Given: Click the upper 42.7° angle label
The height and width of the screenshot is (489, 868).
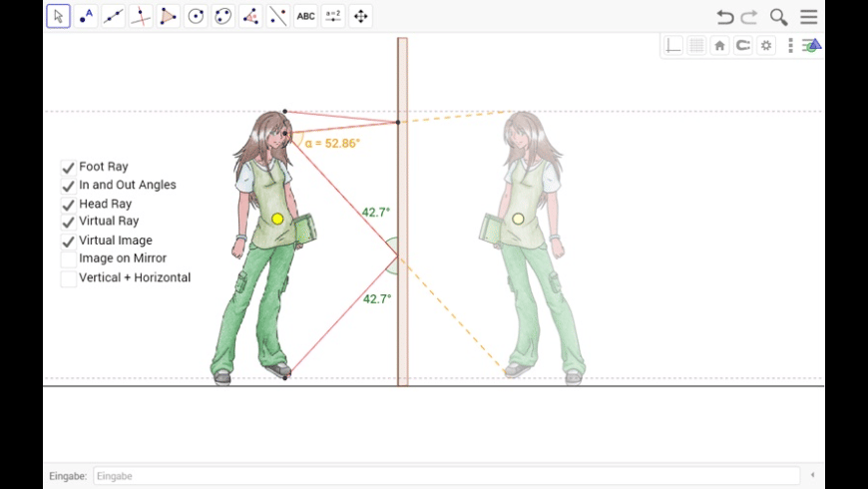Looking at the screenshot, I should 376,213.
